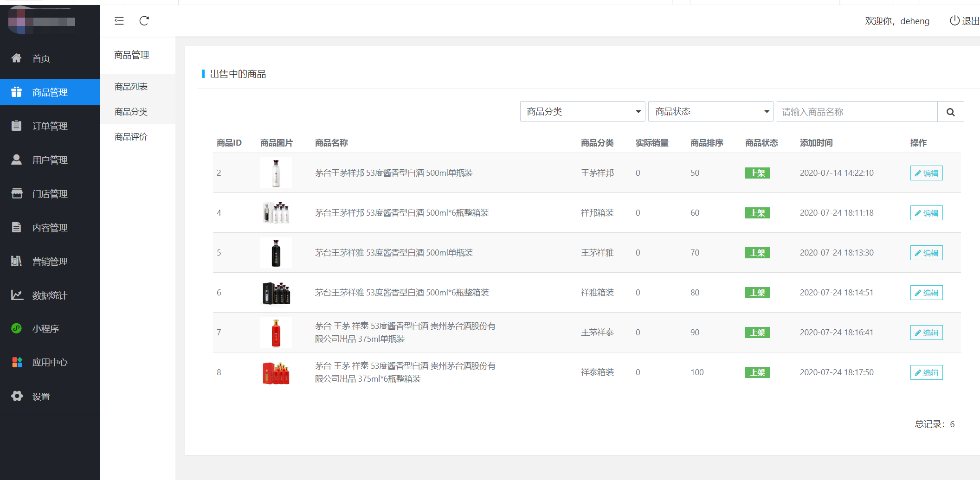This screenshot has height=480, width=980.
Task: Edit product ID 6 with 编辑 button
Action: coord(926,293)
